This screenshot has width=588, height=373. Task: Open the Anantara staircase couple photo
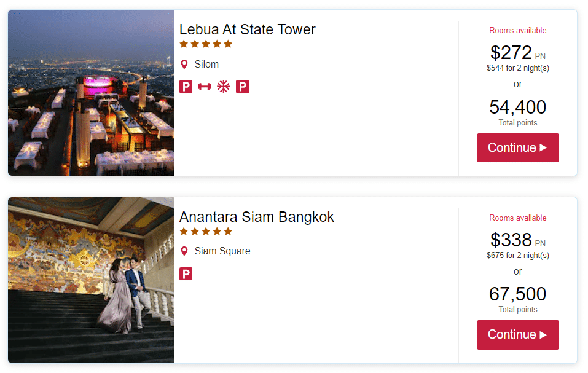tap(91, 280)
